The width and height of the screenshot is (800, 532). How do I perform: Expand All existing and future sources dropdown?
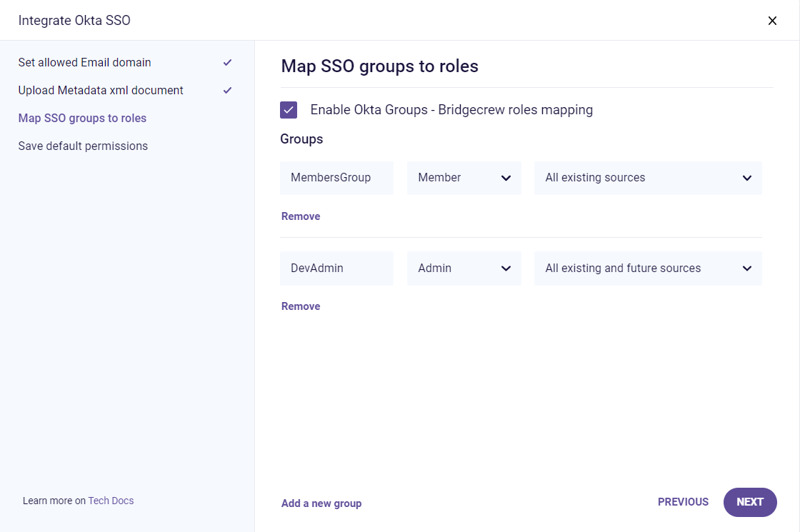(x=647, y=268)
